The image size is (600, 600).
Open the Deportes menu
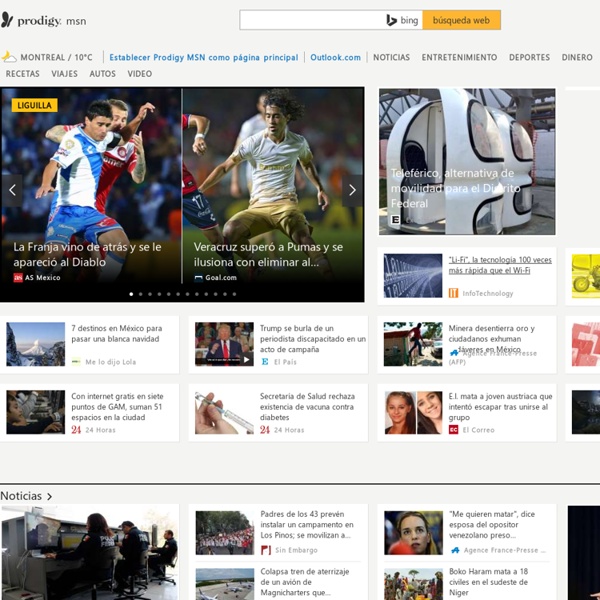(x=529, y=57)
